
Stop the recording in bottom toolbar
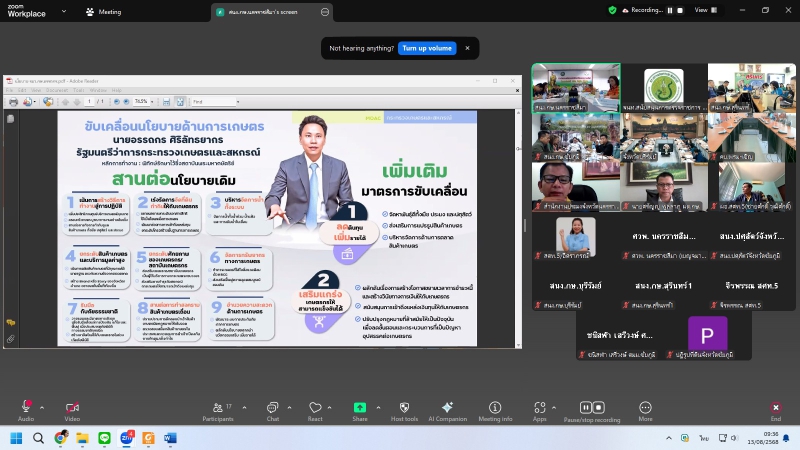(598, 407)
